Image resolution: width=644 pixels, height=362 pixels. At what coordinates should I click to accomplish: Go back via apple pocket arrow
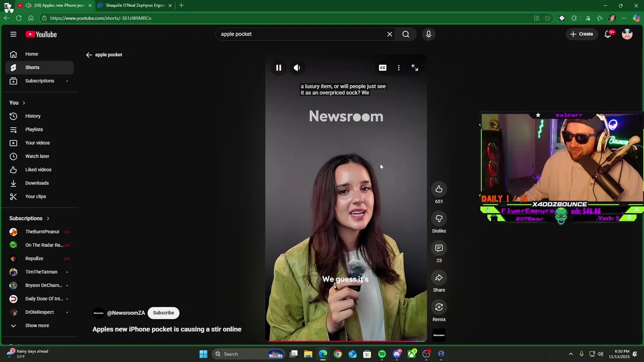click(89, 55)
